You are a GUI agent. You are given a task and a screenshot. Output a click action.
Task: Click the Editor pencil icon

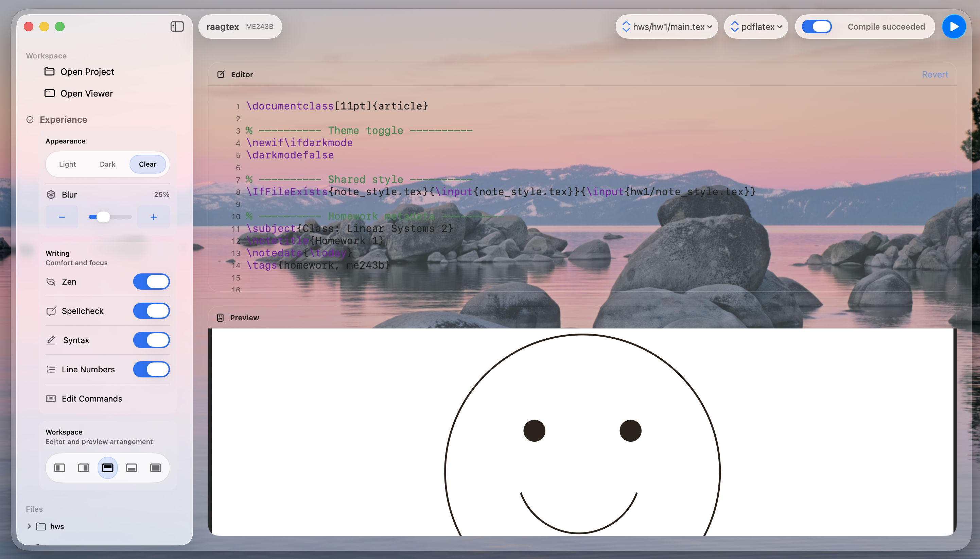[221, 74]
